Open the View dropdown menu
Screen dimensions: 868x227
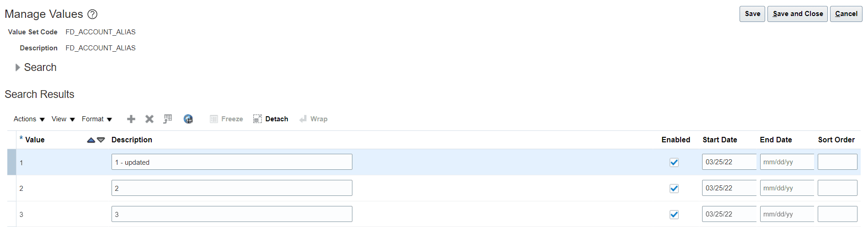[x=63, y=119]
